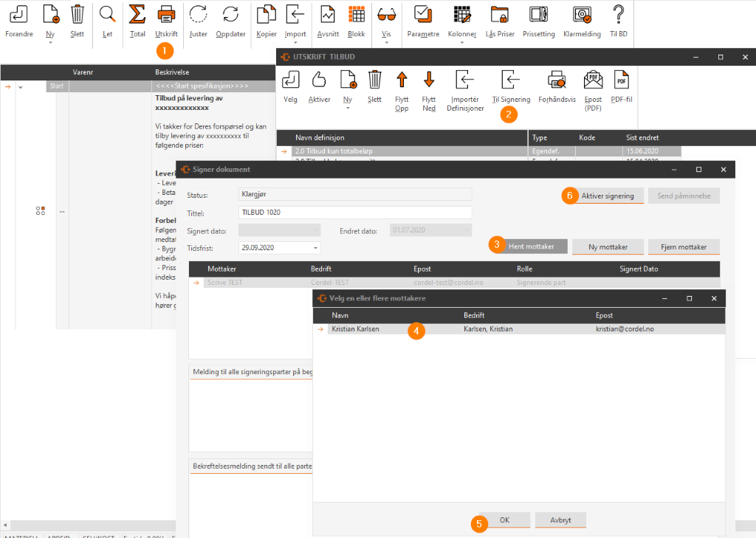Viewport: 756px width, 538px height.
Task: Expand the Kolonner dropdown menu
Action: tap(462, 43)
